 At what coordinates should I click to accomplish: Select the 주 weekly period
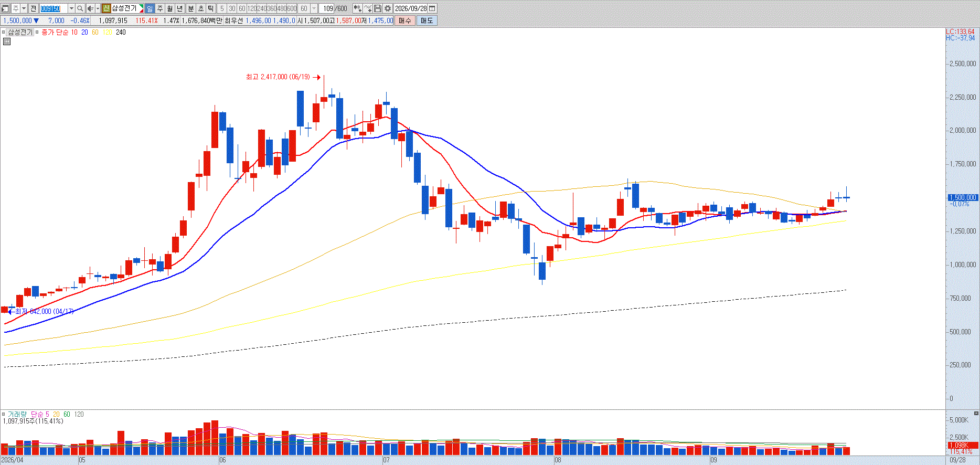pyautogui.click(x=160, y=8)
